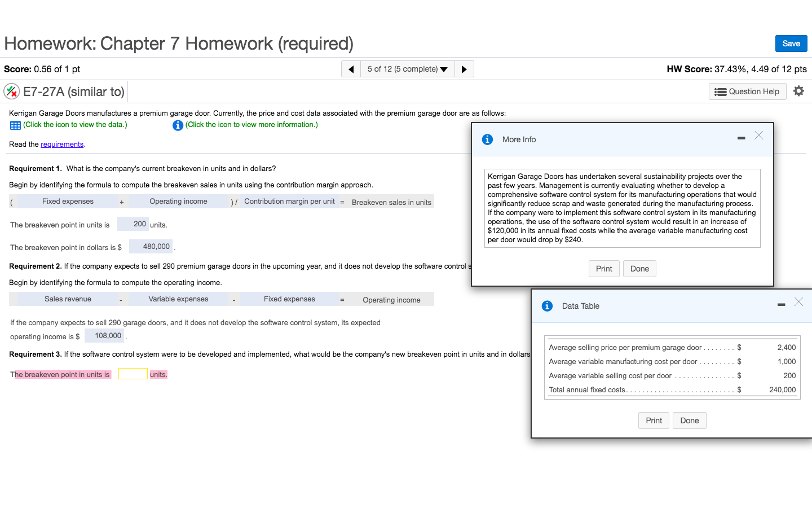Close the More Info dialog
The width and height of the screenshot is (812, 508).
point(759,135)
